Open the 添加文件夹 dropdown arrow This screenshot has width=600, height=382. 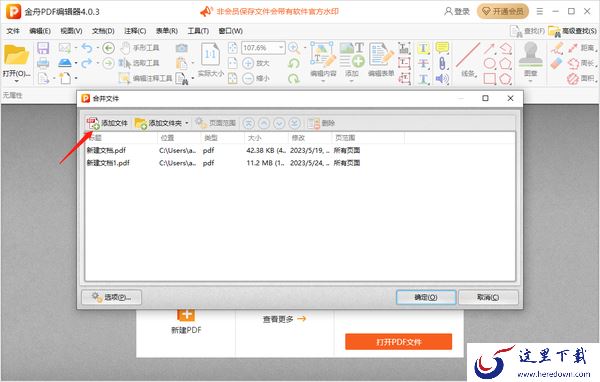[x=187, y=123]
